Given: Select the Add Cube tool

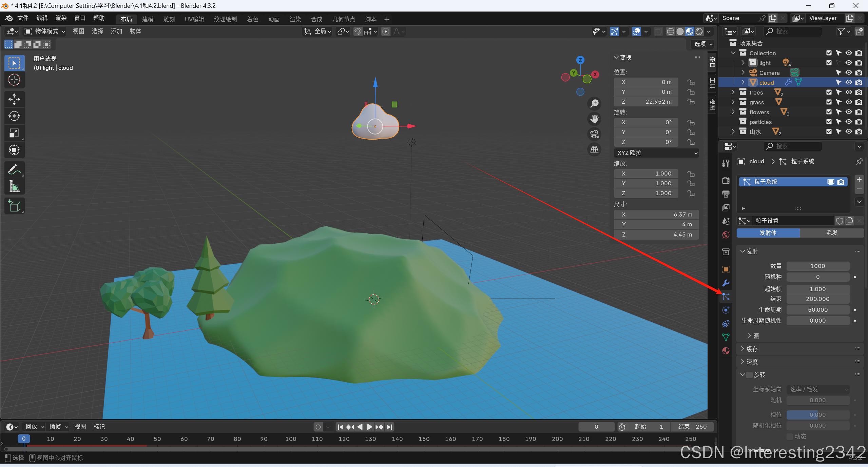Looking at the screenshot, I should pos(14,206).
